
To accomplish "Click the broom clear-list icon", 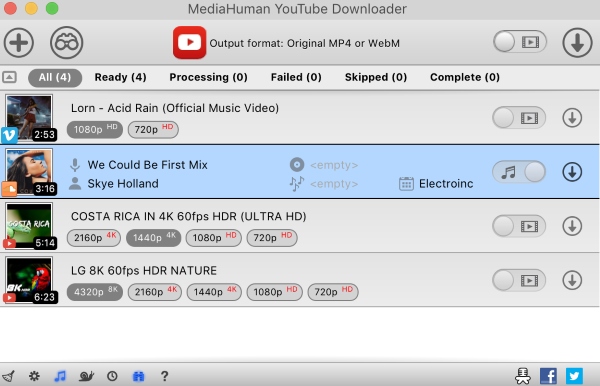I will pyautogui.click(x=8, y=376).
